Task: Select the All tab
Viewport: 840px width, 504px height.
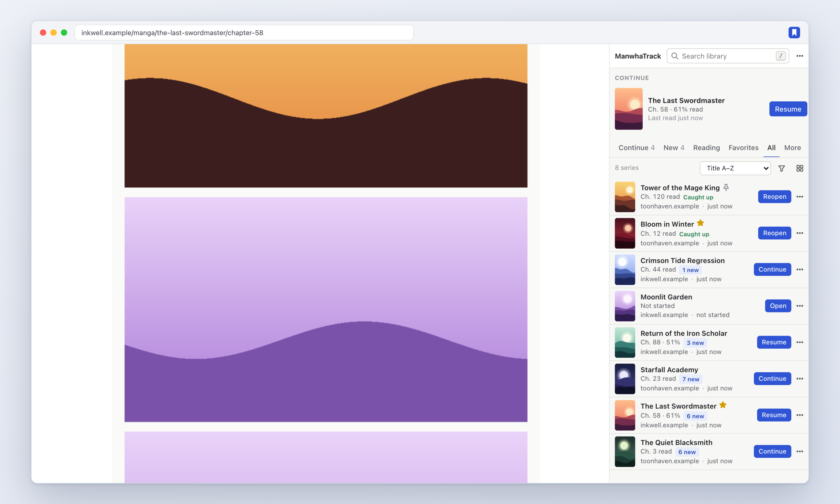Action: (x=771, y=148)
